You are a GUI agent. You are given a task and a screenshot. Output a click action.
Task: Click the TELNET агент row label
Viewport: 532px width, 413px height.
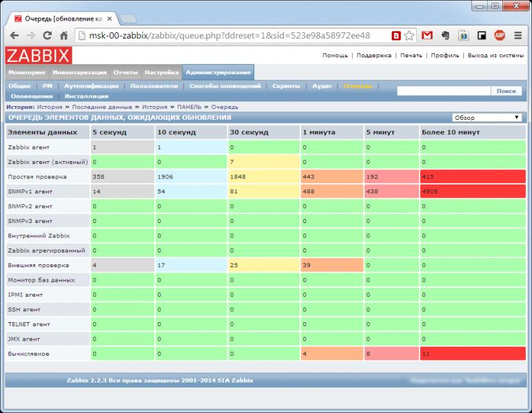coord(29,324)
